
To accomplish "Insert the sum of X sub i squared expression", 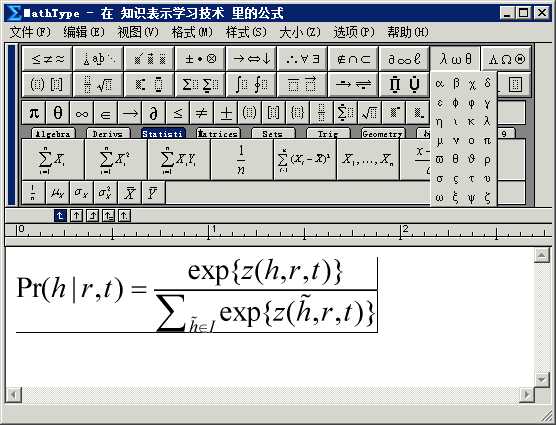I will (x=116, y=160).
